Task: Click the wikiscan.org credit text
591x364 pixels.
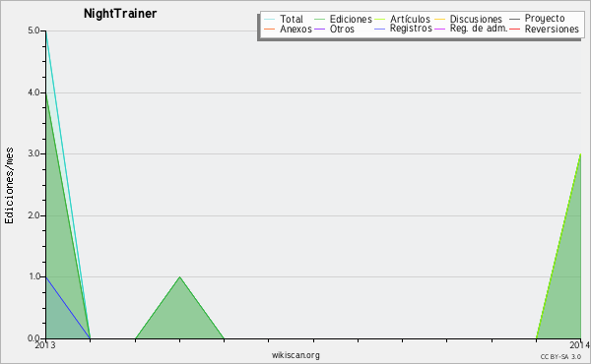Action: pyautogui.click(x=295, y=355)
